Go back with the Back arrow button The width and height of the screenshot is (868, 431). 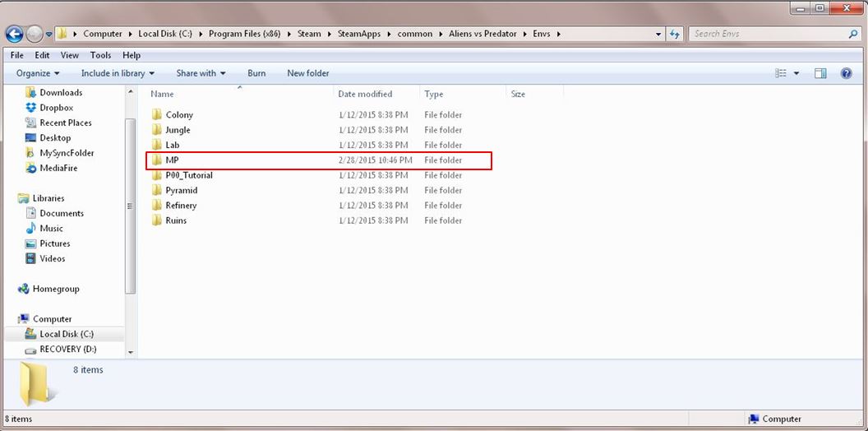point(15,34)
